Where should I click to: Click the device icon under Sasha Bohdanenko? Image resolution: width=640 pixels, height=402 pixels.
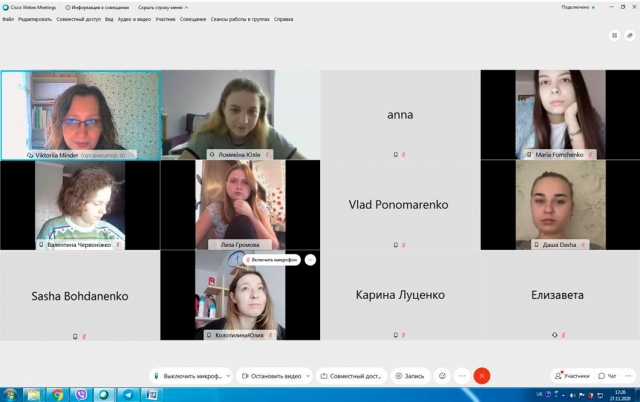tap(75, 337)
